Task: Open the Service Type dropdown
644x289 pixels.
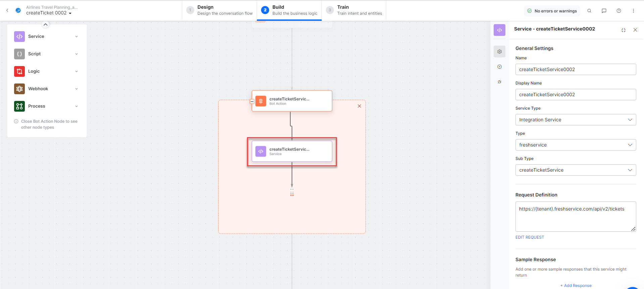Action: pos(575,120)
